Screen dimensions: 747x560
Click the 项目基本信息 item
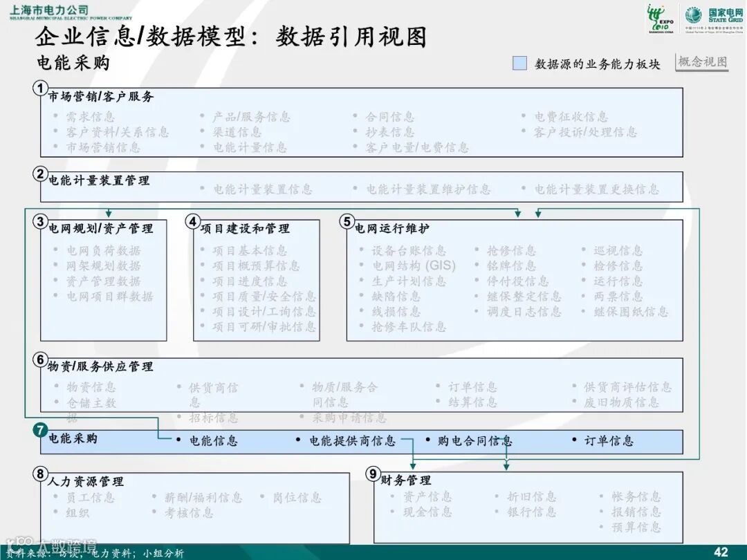tap(250, 250)
